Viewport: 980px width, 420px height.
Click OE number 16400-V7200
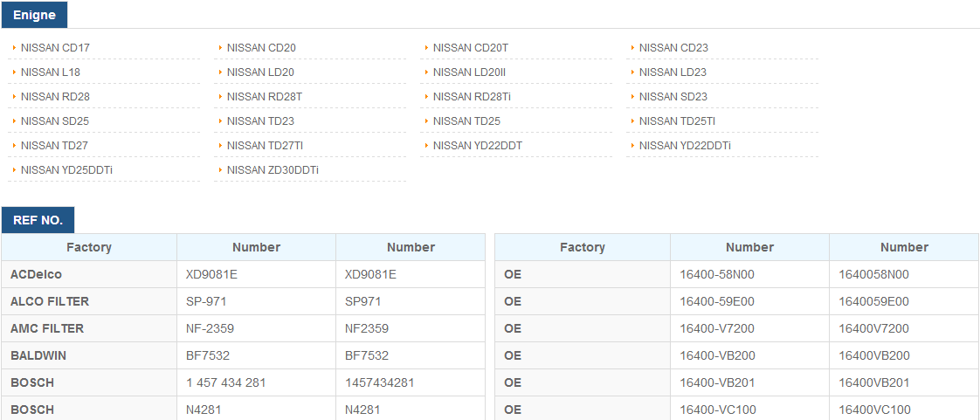point(750,328)
